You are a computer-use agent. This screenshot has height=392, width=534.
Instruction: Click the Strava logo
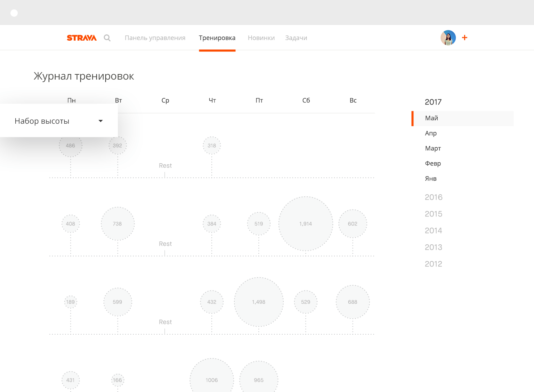click(82, 38)
